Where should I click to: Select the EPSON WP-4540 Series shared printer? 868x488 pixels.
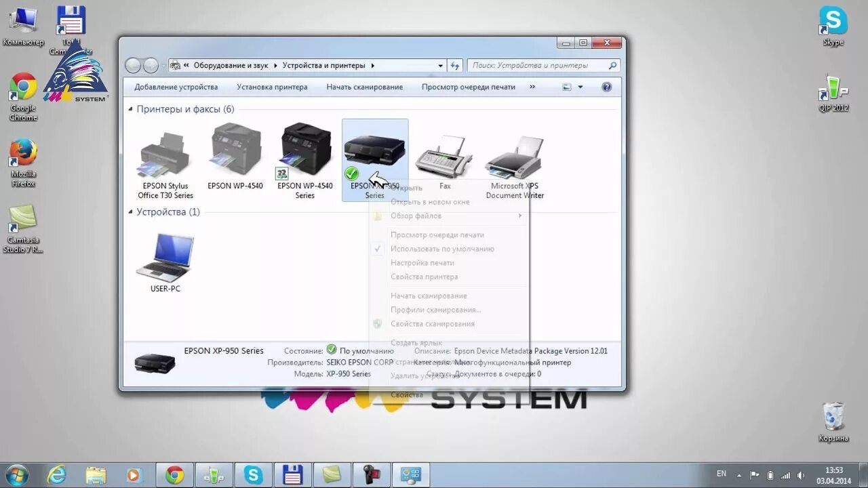(305, 161)
